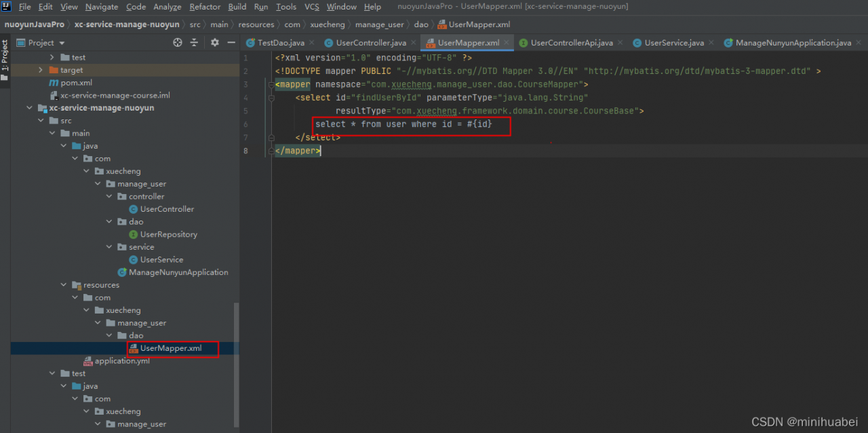Click the UserController class icon in tree
Image resolution: width=868 pixels, height=433 pixels.
134,209
